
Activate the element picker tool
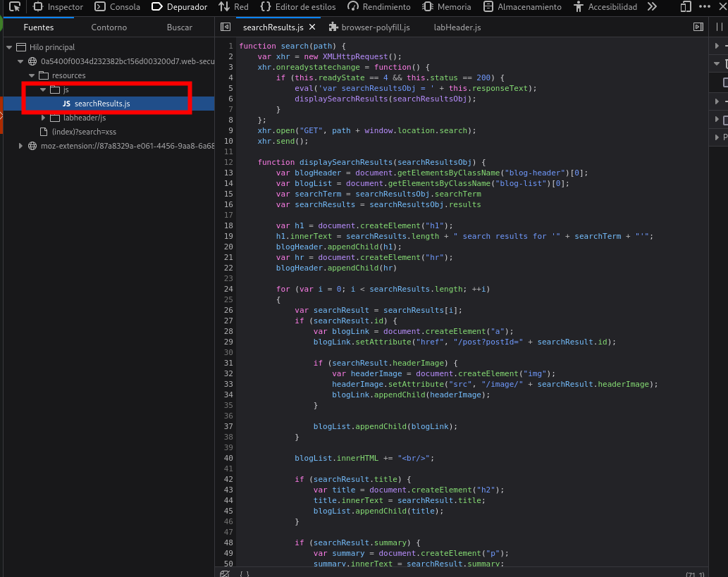tap(14, 7)
